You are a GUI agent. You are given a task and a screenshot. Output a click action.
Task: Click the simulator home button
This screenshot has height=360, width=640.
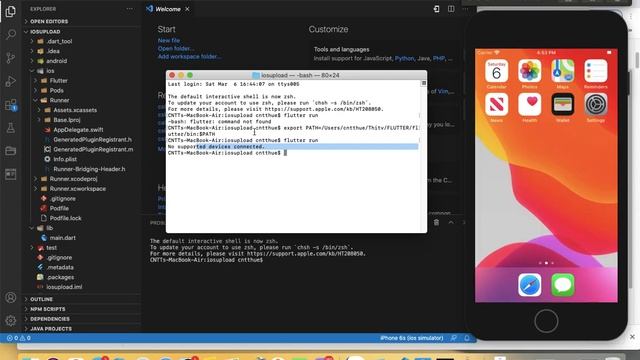(x=546, y=321)
